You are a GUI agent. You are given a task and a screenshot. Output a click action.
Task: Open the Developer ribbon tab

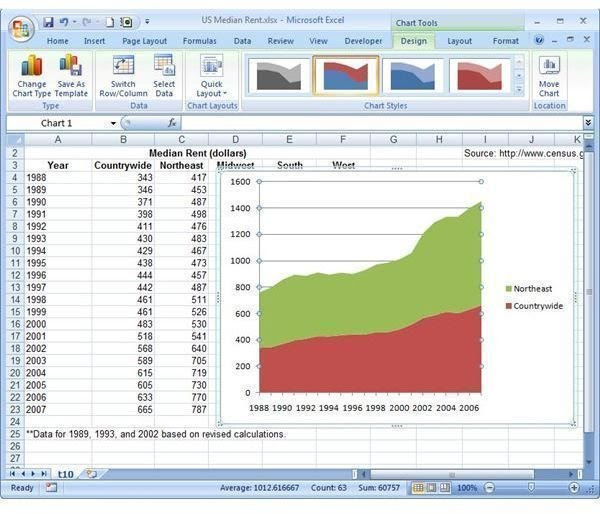(x=363, y=41)
